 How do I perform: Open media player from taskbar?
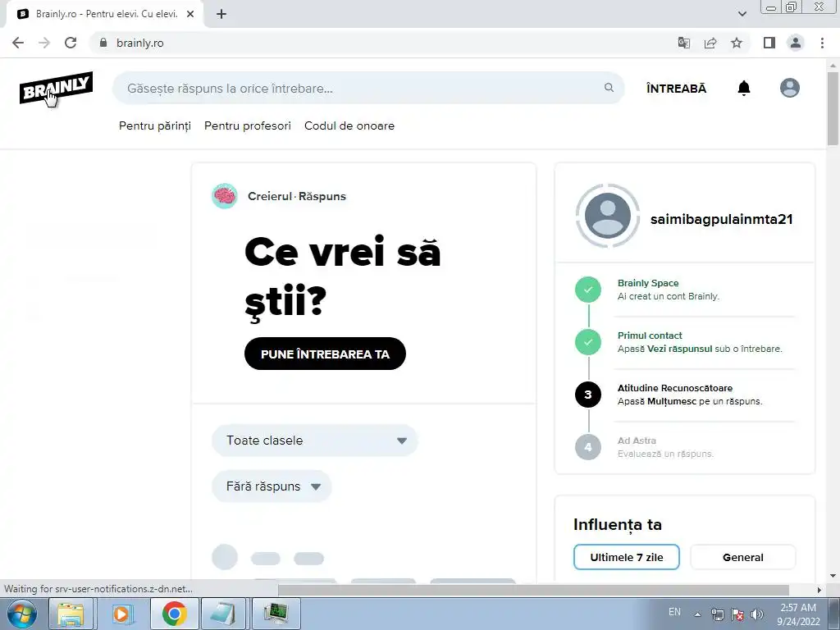coord(121,614)
